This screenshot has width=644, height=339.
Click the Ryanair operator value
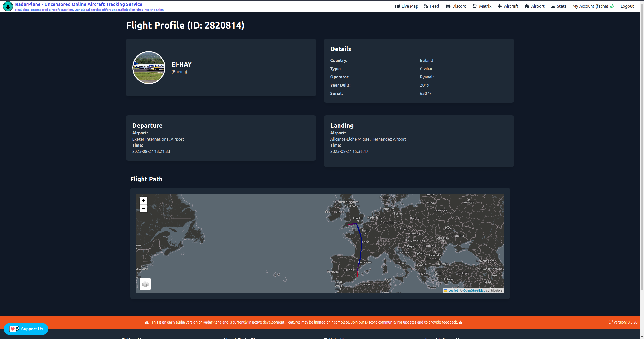click(x=427, y=77)
